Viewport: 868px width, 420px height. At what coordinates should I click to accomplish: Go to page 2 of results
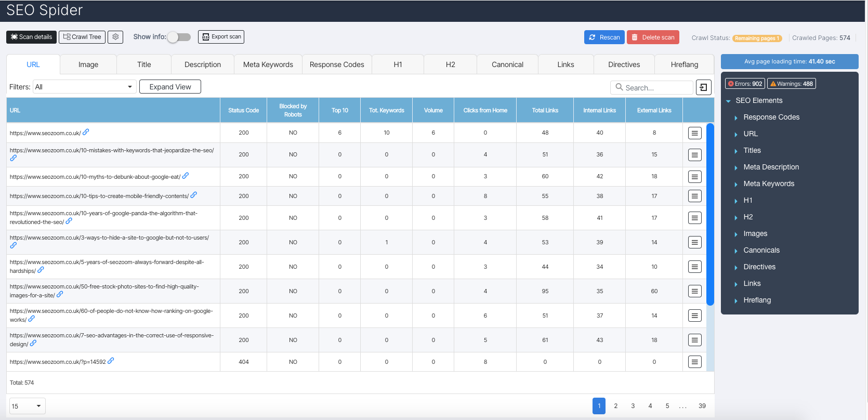[x=616, y=406]
